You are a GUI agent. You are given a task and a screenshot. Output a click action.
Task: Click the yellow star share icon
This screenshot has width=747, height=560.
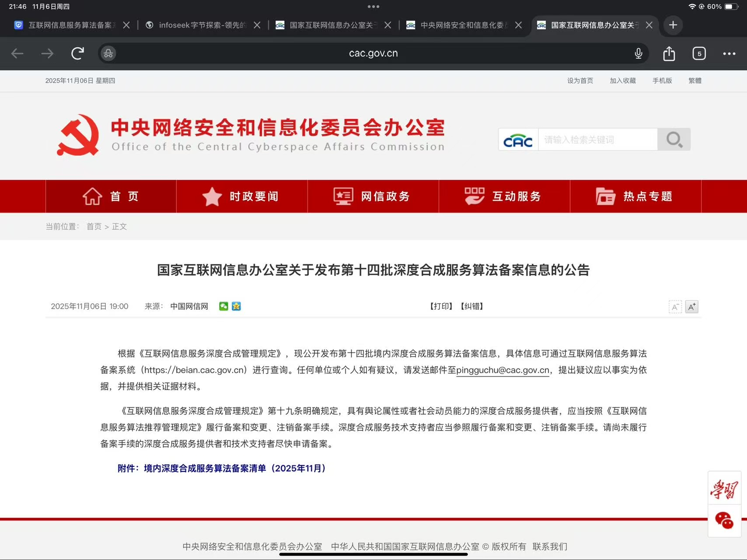pyautogui.click(x=236, y=306)
